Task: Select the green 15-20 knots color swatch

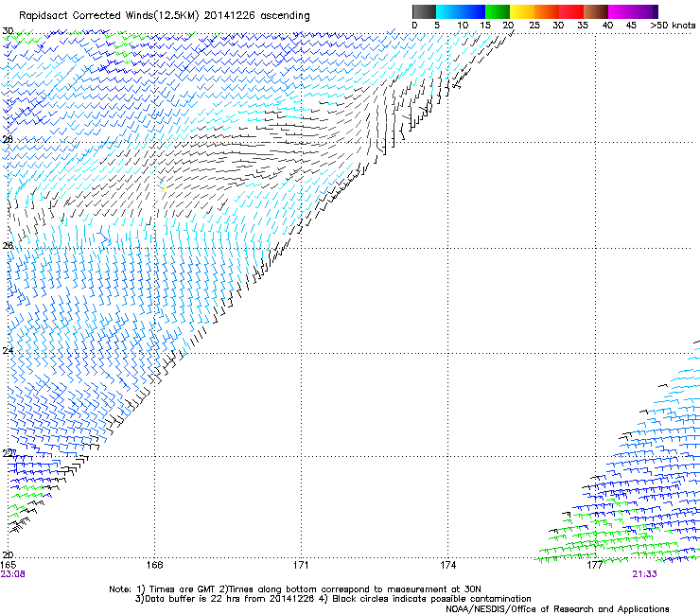Action: pos(498,11)
